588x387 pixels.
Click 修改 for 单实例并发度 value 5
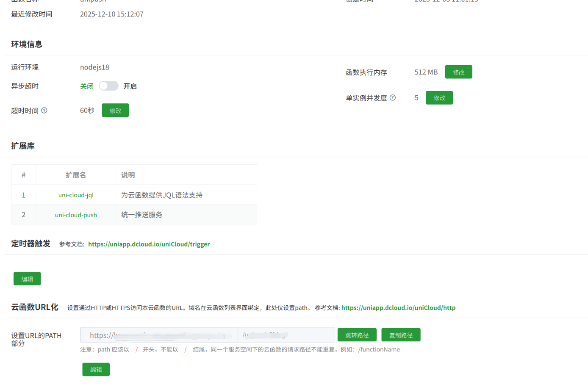point(439,98)
